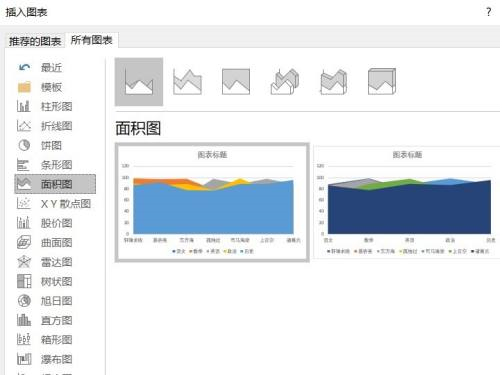Open dialog help question mark

coord(488,12)
